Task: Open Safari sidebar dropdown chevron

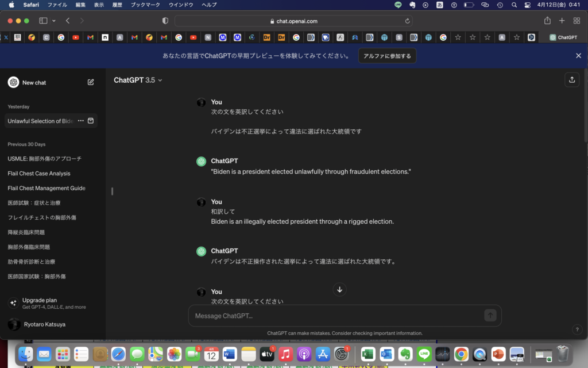Action: [x=54, y=21]
